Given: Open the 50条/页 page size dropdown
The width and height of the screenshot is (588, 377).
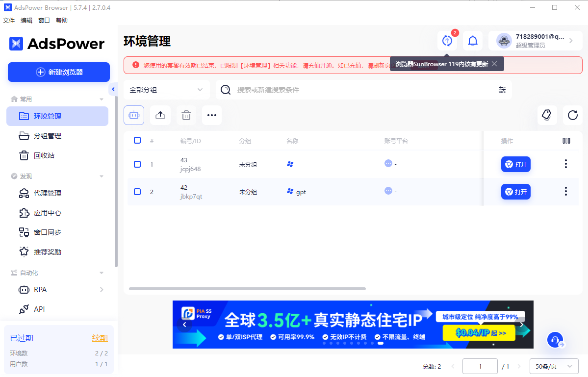Looking at the screenshot, I should click(x=554, y=366).
